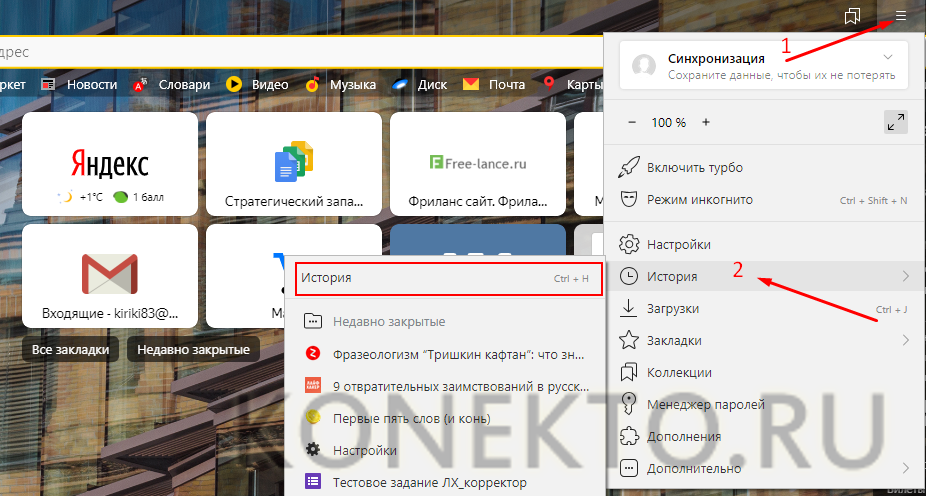The width and height of the screenshot is (926, 496).
Task: Click the Музыка note icon
Action: point(313,84)
